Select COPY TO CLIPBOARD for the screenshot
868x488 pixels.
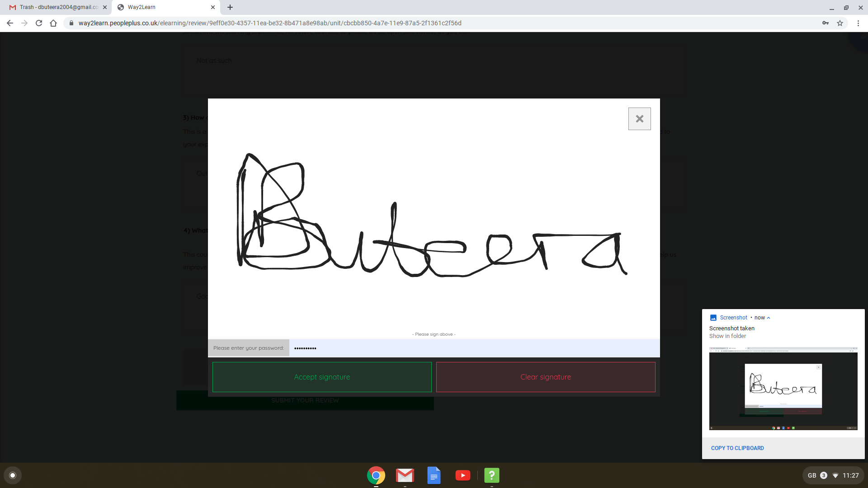coord(737,448)
